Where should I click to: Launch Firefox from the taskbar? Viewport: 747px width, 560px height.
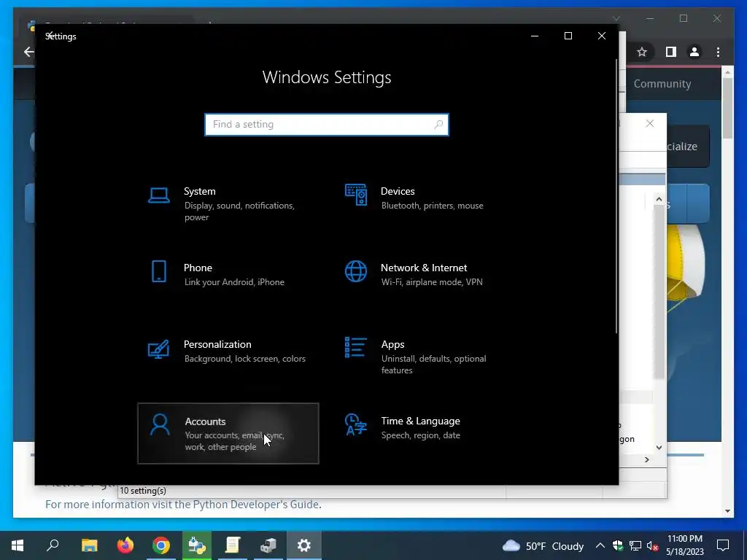pos(125,545)
